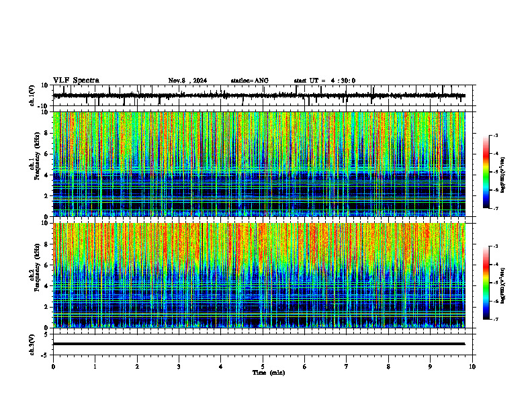Click the "-5" tick on ch.3(V) axis

45,355
